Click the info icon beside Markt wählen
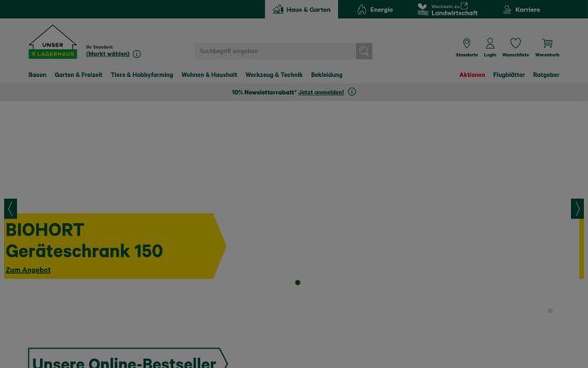588x368 pixels. click(x=137, y=54)
